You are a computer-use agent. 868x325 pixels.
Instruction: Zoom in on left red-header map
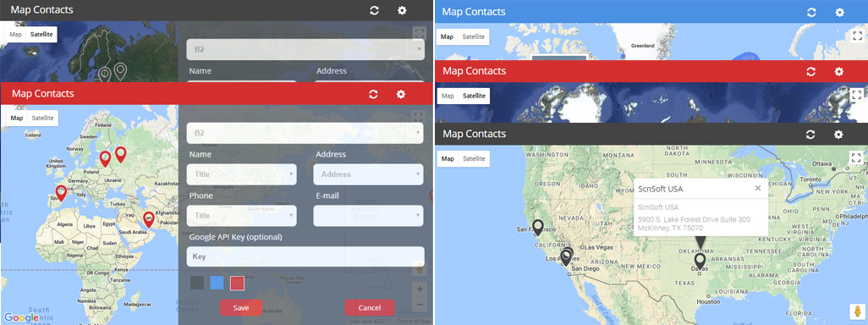tap(420, 289)
